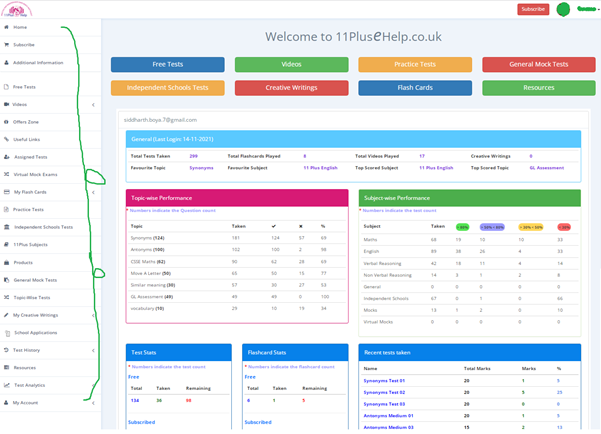Open the Antonyms Medium 01 link

coord(388,416)
